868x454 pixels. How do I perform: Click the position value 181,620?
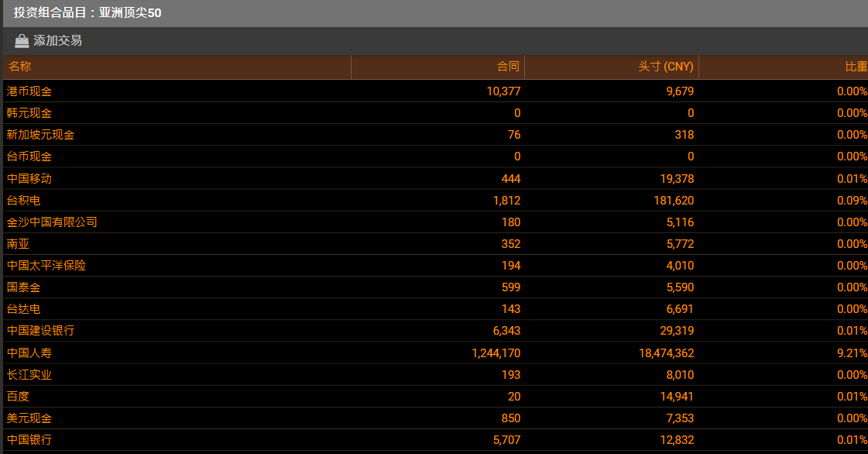(674, 200)
